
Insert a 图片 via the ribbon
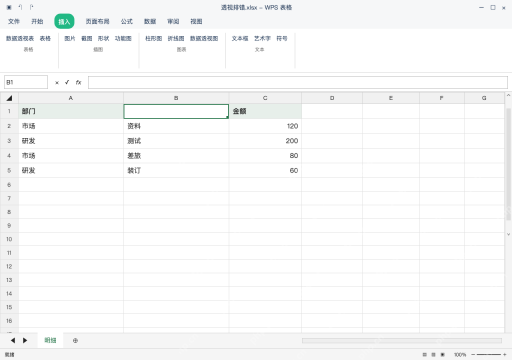[x=70, y=38]
